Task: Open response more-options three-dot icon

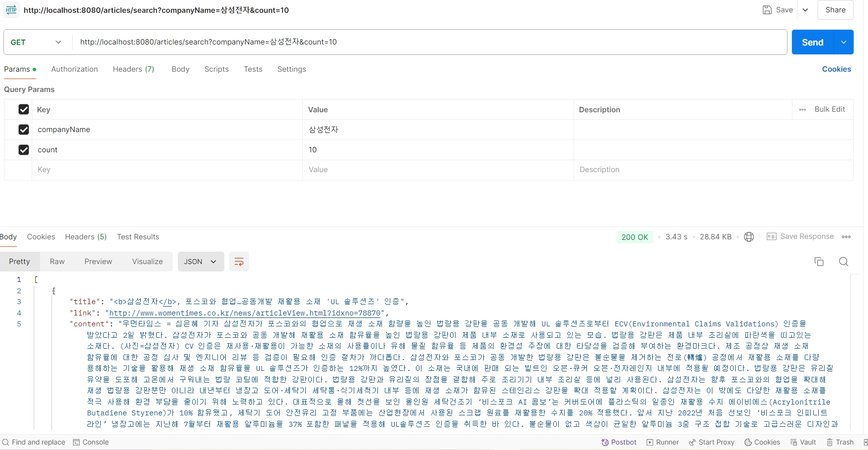Action: point(846,237)
